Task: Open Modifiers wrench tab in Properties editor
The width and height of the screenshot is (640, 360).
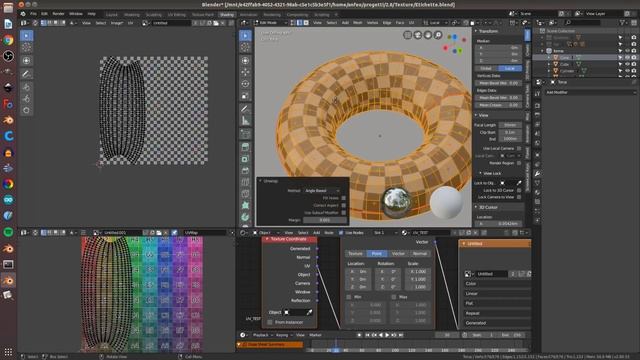Action: click(538, 174)
